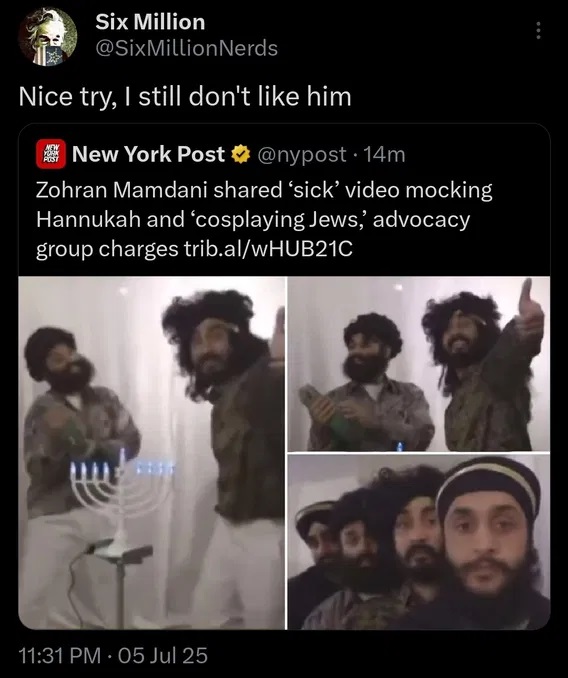This screenshot has width=568, height=678.
Task: Open the Six Million profile avatar
Action: point(48,37)
